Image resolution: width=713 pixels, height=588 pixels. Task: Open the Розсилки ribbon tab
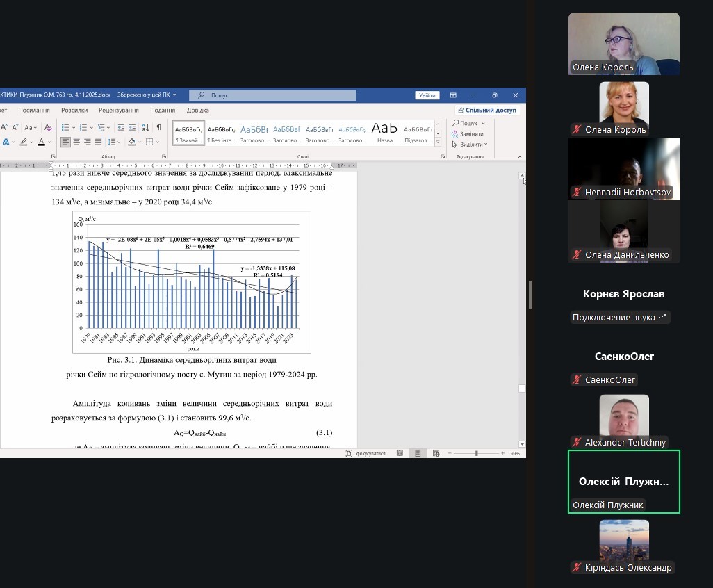click(74, 110)
